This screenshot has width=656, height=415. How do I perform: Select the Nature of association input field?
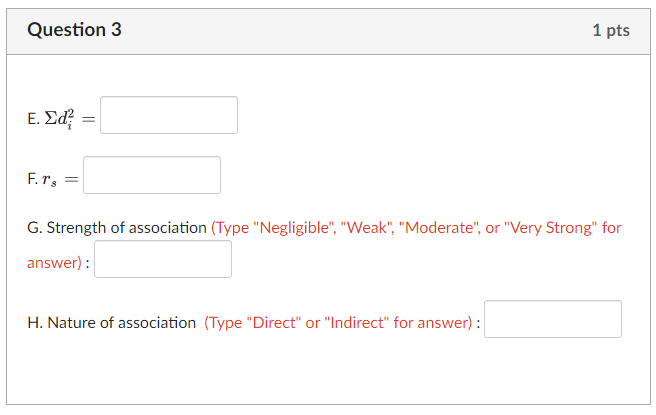[x=553, y=319]
